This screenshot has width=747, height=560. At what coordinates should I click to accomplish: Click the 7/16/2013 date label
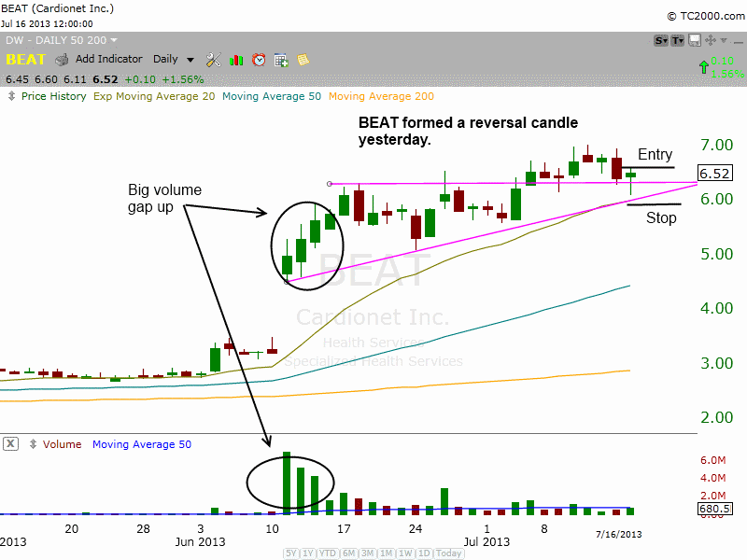pos(619,534)
